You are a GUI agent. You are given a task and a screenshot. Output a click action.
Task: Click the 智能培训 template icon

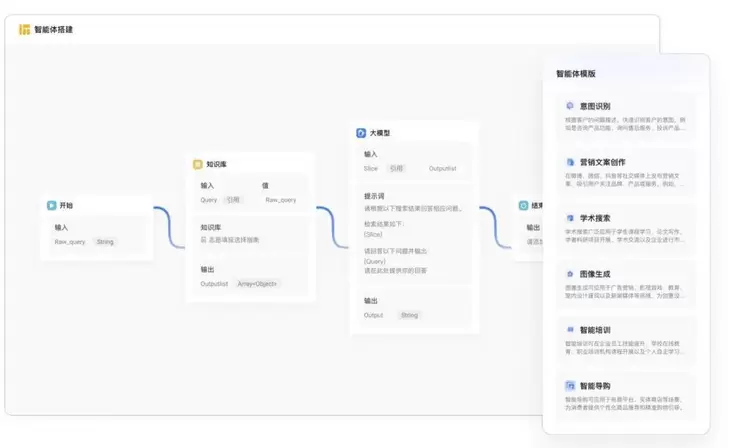[570, 329]
